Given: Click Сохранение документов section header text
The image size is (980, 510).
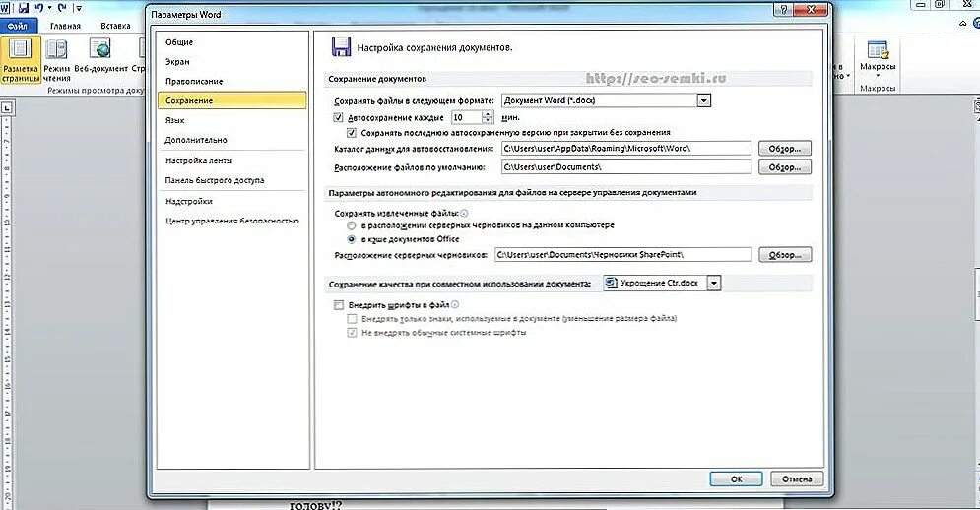Looking at the screenshot, I should [x=377, y=79].
